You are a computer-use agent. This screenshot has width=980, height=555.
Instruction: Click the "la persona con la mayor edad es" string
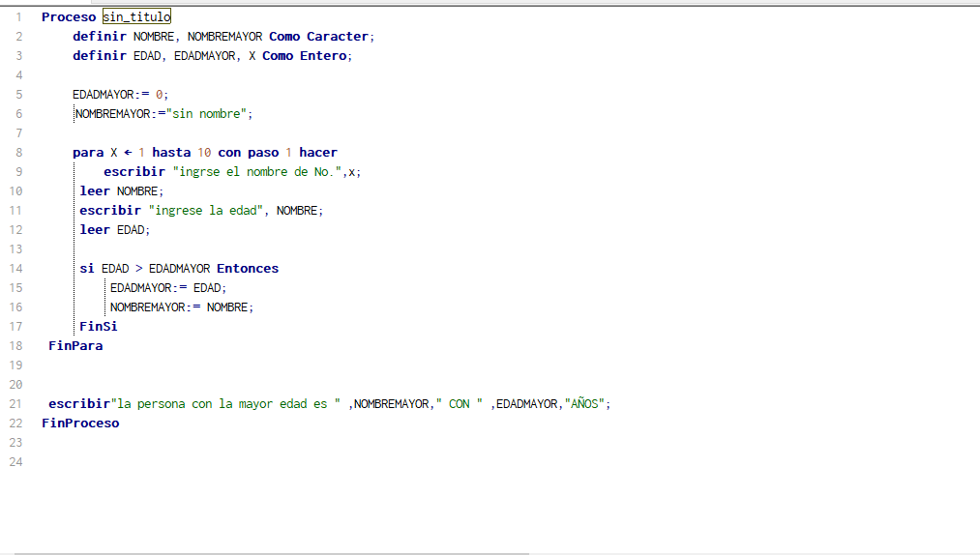[225, 404]
